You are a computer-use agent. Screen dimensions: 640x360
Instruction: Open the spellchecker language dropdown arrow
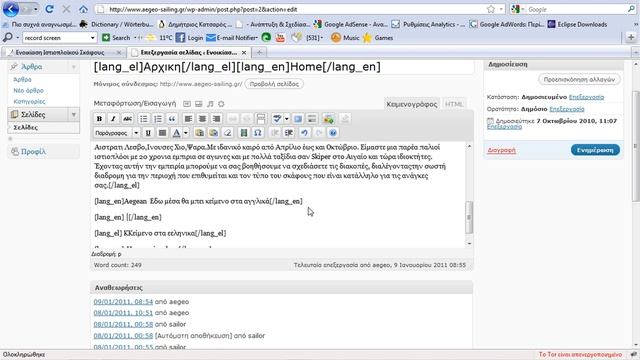tap(287, 119)
